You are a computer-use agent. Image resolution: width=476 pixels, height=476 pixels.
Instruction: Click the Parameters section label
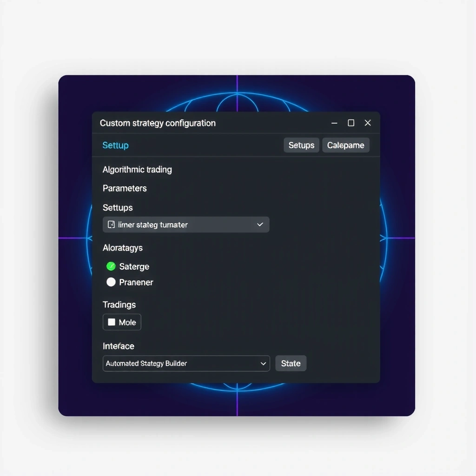[x=125, y=188]
